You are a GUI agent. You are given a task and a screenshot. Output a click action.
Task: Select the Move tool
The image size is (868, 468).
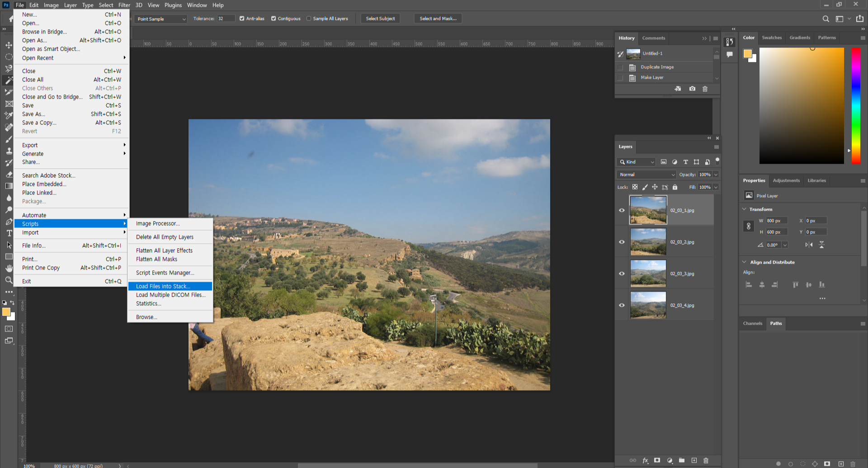pyautogui.click(x=9, y=45)
